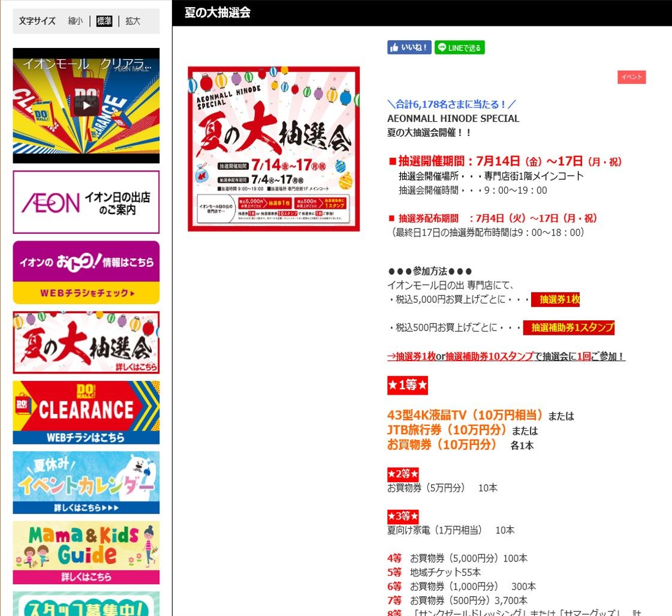The height and width of the screenshot is (616, 672).
Task: Share via LINEで送る button
Action: coord(459,47)
